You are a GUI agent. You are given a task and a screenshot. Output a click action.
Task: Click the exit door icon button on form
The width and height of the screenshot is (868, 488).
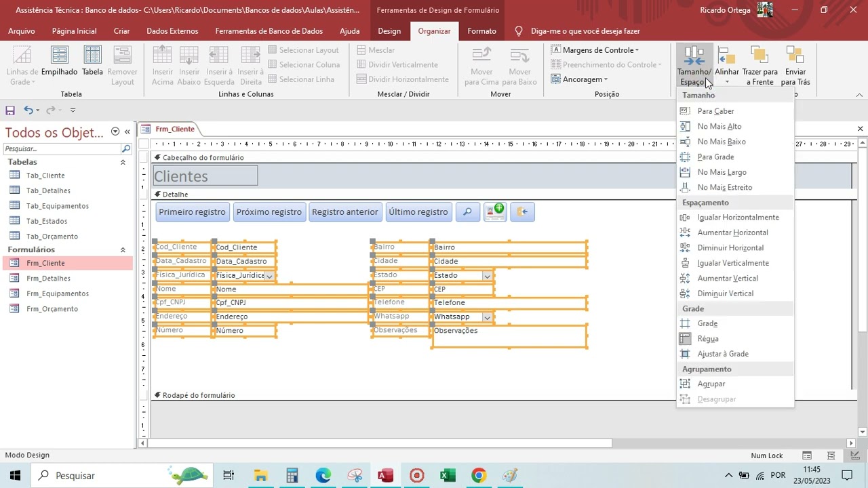point(522,212)
